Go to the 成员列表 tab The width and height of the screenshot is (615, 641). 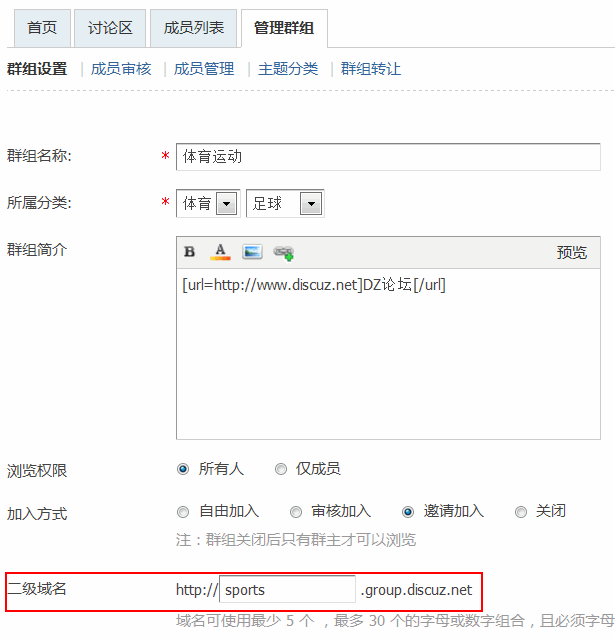coord(194,28)
